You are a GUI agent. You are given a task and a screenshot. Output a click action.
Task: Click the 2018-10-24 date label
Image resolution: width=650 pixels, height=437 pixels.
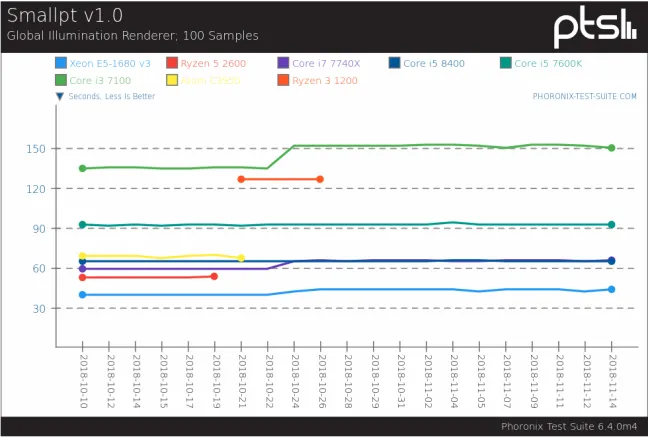click(295, 381)
